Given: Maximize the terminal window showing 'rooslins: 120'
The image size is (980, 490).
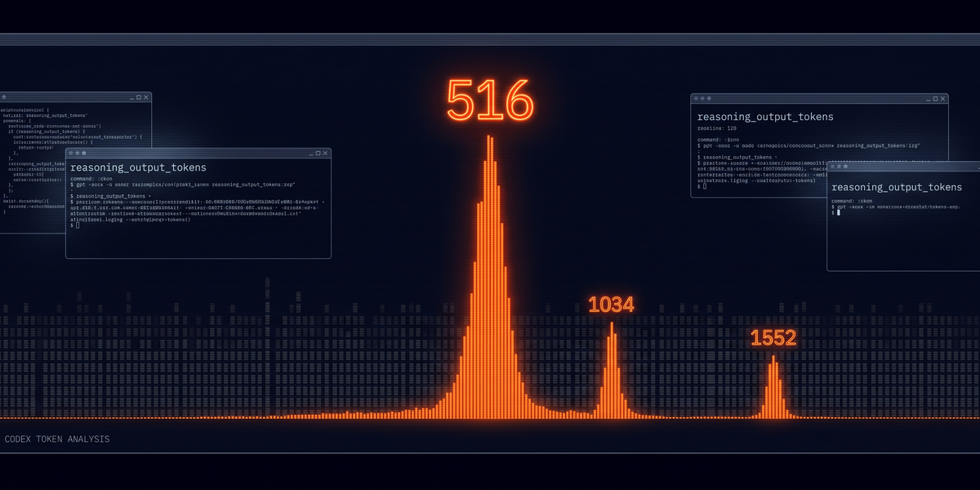Looking at the screenshot, I should click(x=933, y=98).
